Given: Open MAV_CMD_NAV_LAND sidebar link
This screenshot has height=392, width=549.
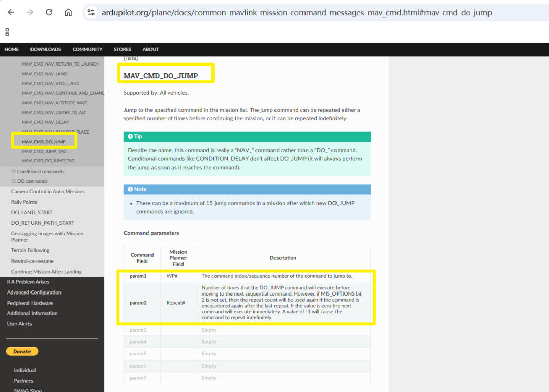Looking at the screenshot, I should point(44,74).
